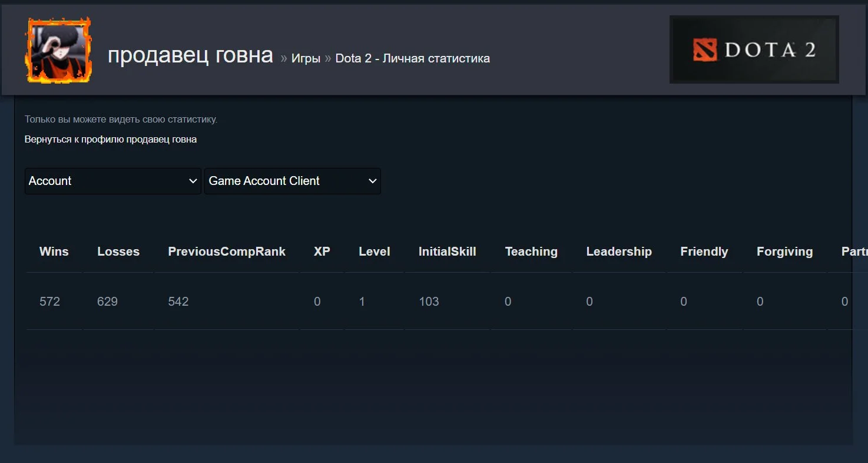
Task: Expand the Game Account Client dropdown
Action: tap(292, 181)
